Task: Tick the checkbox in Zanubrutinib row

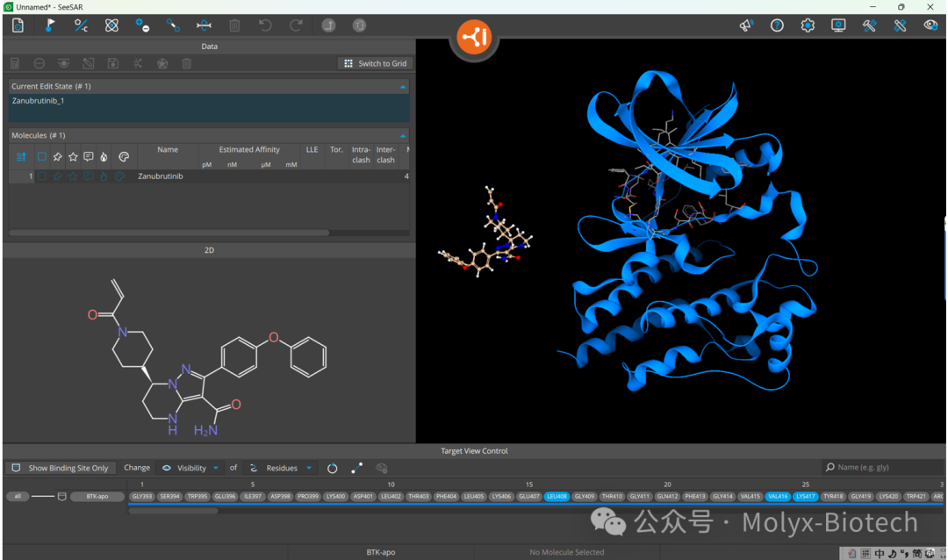Action: (x=42, y=176)
